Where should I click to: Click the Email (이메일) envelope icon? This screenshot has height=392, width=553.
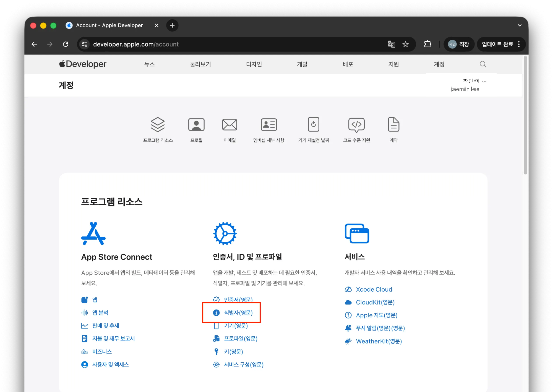229,124
